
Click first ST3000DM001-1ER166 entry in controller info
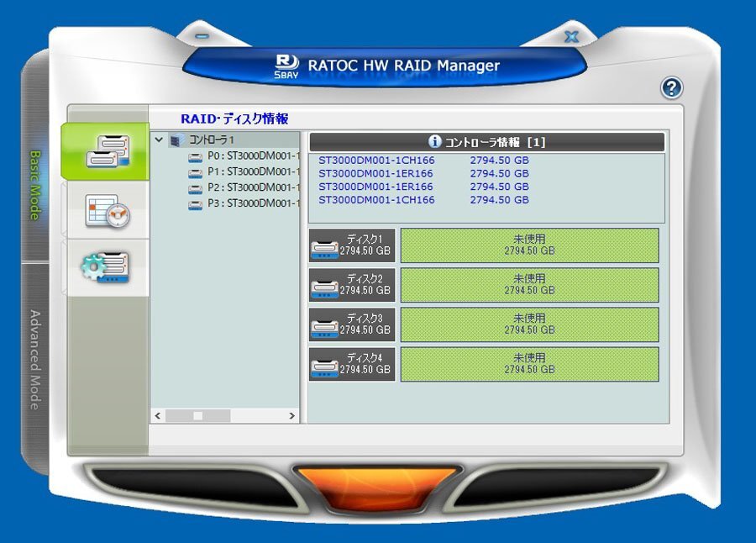(375, 173)
